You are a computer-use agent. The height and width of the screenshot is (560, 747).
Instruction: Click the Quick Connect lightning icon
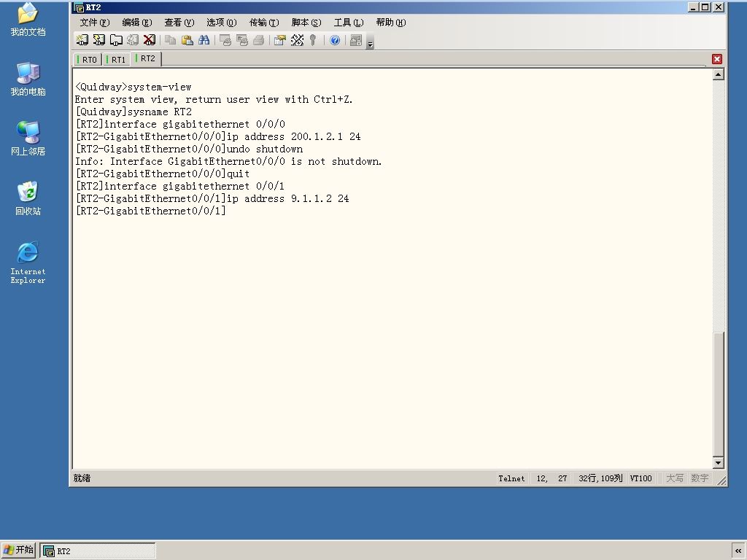[x=98, y=41]
